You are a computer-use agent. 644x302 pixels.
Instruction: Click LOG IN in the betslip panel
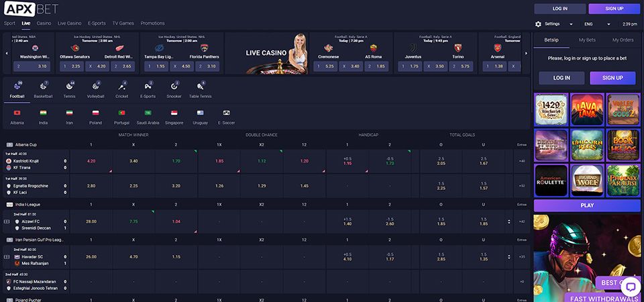561,78
